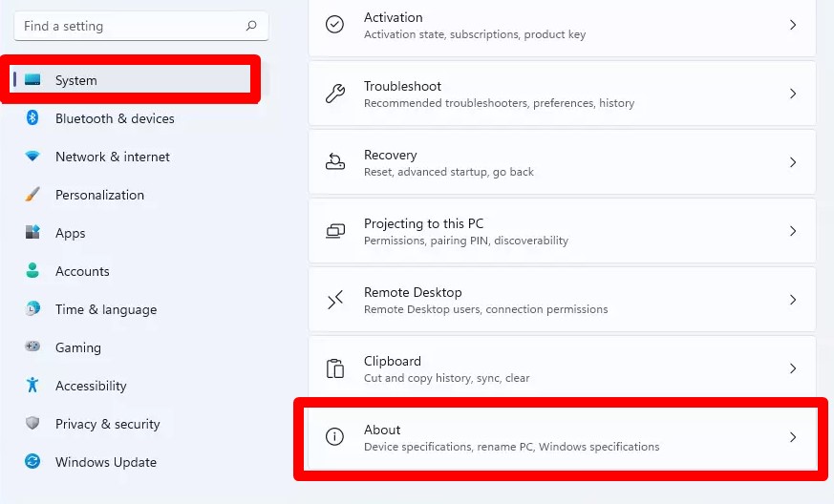Screen dimensions: 834x504
Task: Expand the Activation chevron arrow
Action: (793, 25)
